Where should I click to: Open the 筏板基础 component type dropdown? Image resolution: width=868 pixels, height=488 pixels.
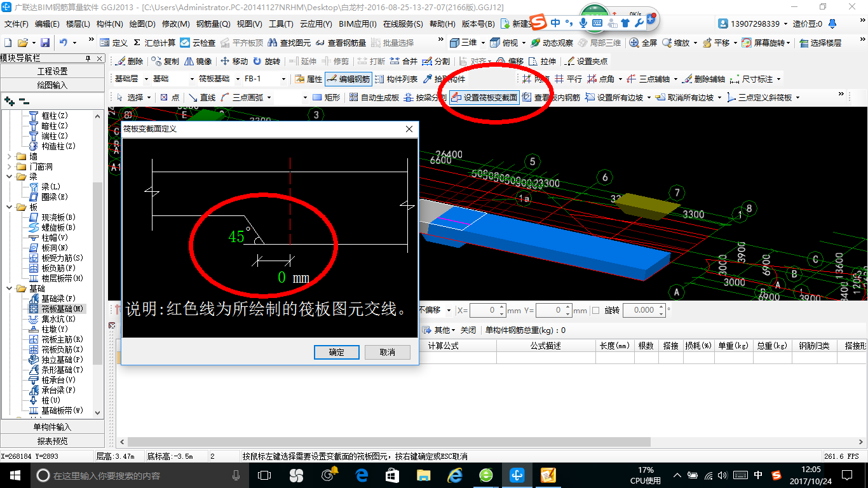tap(237, 79)
